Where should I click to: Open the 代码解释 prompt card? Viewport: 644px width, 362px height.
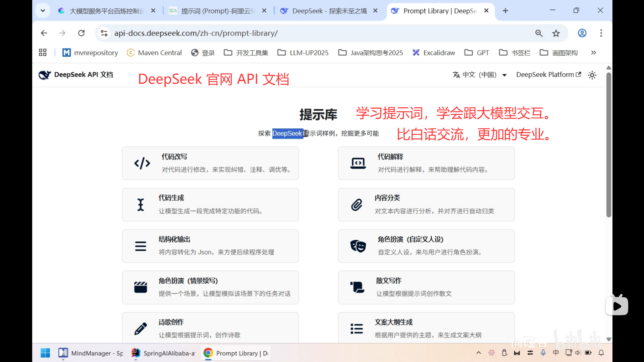(x=426, y=163)
